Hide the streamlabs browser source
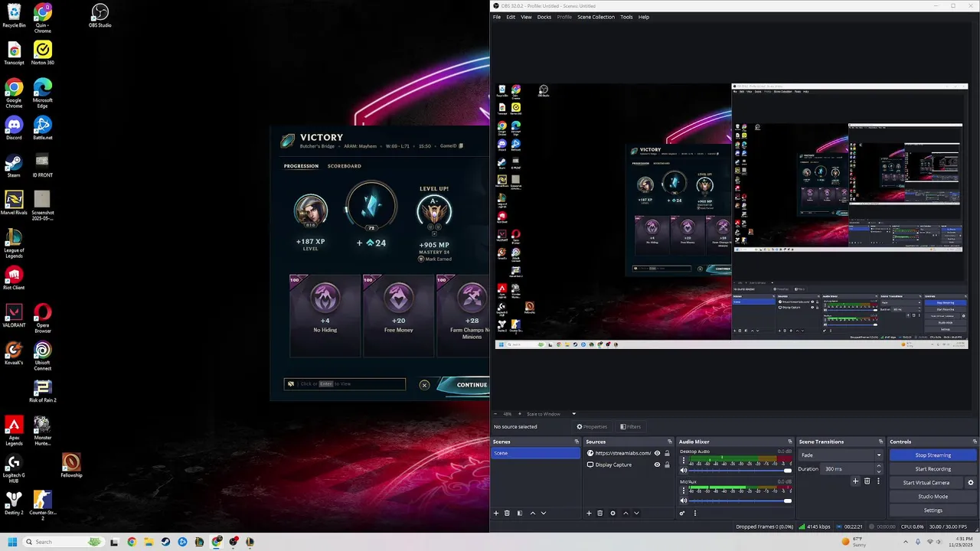Image resolution: width=980 pixels, height=551 pixels. tap(657, 453)
